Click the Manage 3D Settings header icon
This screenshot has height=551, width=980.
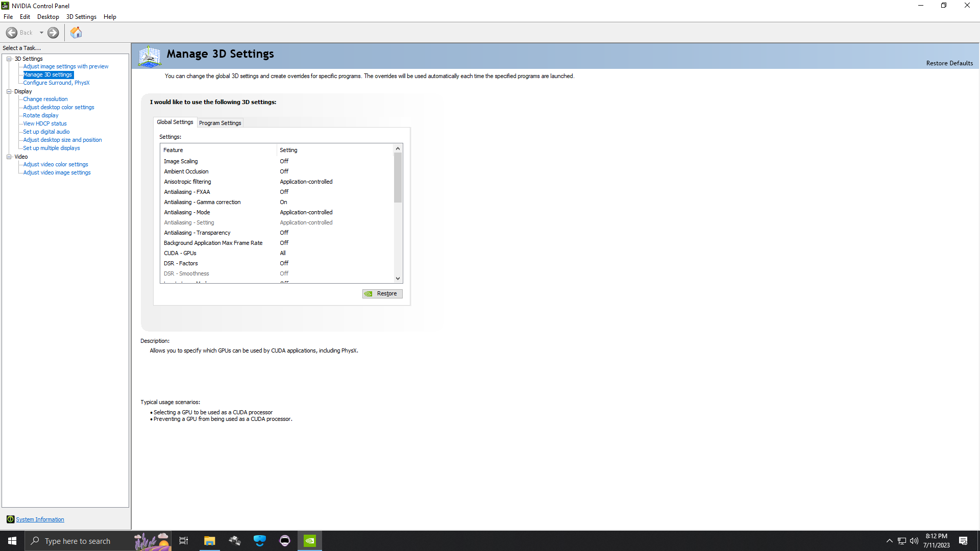[150, 56]
